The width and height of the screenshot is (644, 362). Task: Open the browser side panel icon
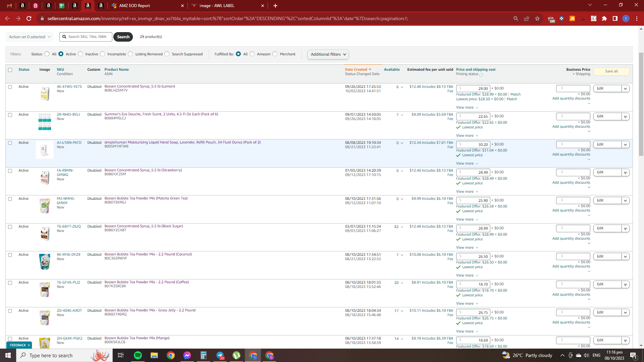(615, 18)
